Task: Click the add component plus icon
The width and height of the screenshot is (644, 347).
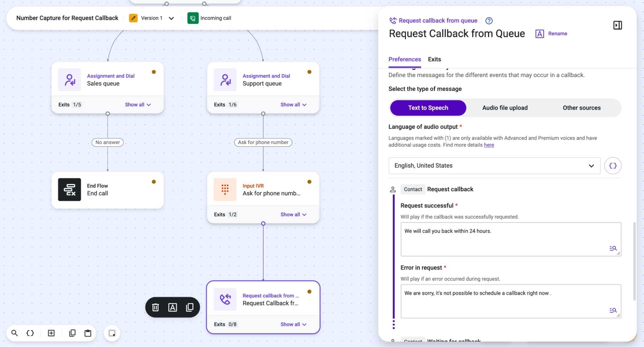Action: click(x=51, y=333)
